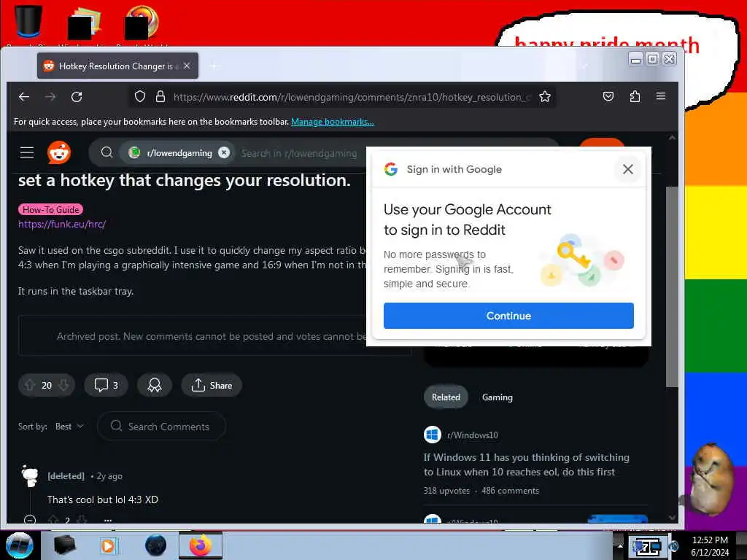Give an award using the award icon
The height and width of the screenshot is (560, 747).
tap(155, 385)
